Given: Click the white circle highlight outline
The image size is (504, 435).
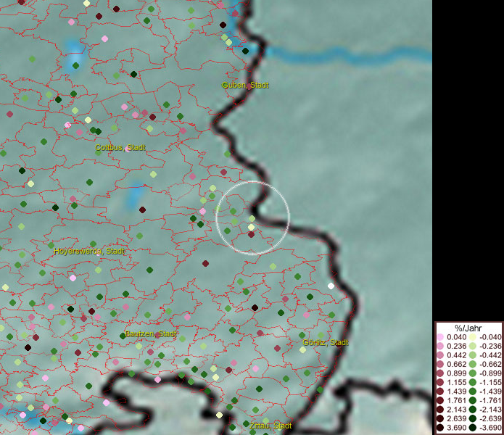Looking at the screenshot, I should pos(289,217).
